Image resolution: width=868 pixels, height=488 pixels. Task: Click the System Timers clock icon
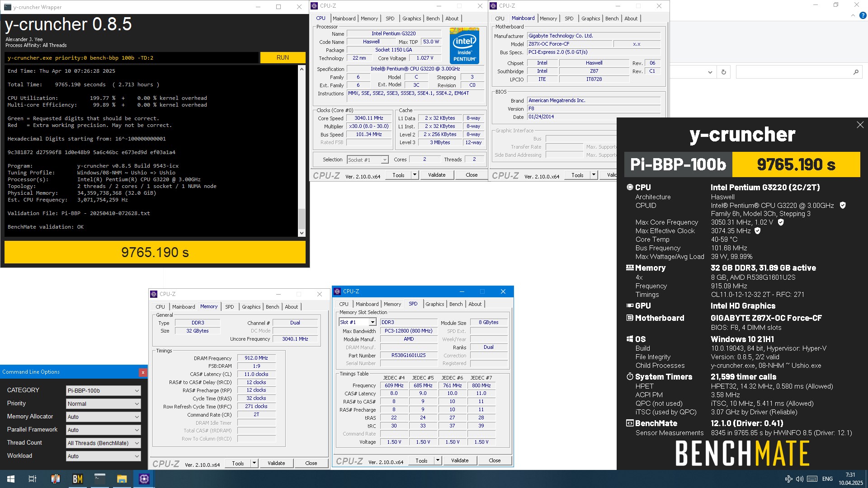click(630, 376)
